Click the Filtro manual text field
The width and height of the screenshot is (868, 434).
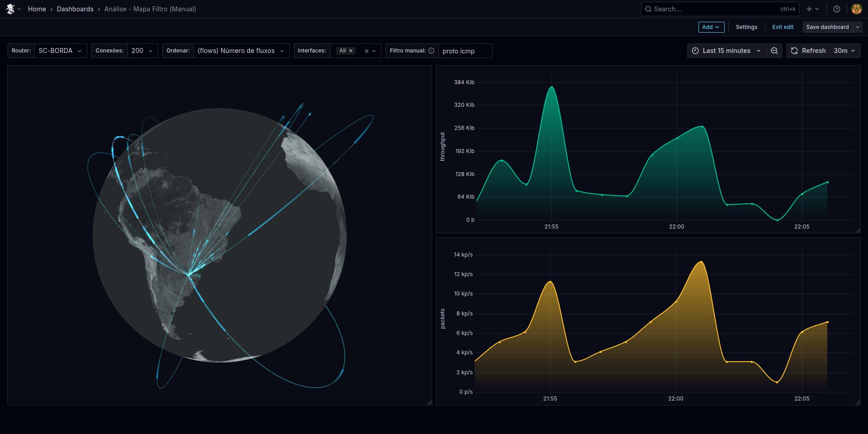pyautogui.click(x=465, y=51)
